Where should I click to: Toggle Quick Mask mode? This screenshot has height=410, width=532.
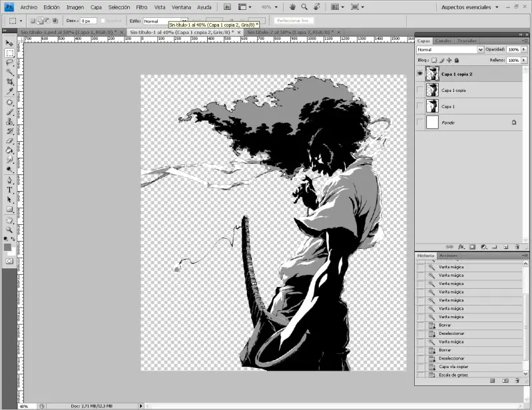click(9, 261)
